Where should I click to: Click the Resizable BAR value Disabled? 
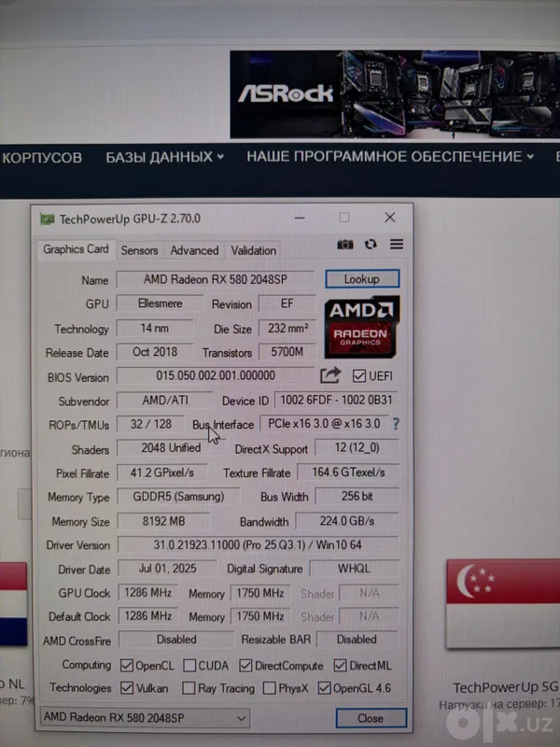357,640
